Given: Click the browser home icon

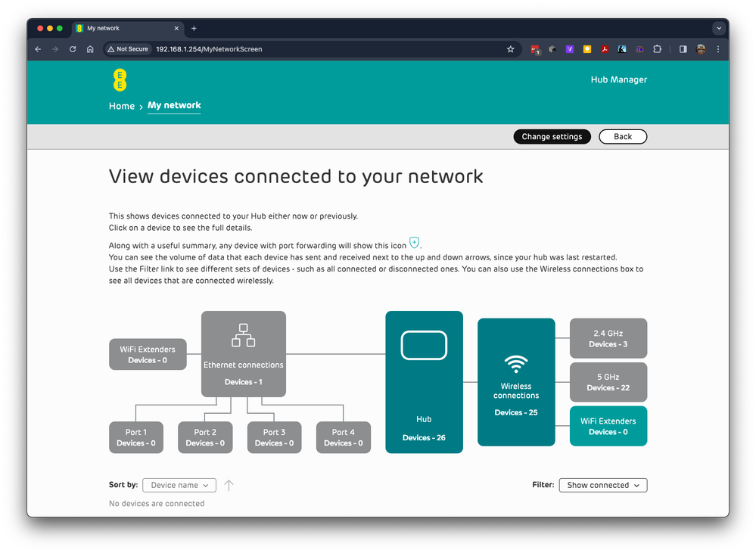Looking at the screenshot, I should [90, 49].
